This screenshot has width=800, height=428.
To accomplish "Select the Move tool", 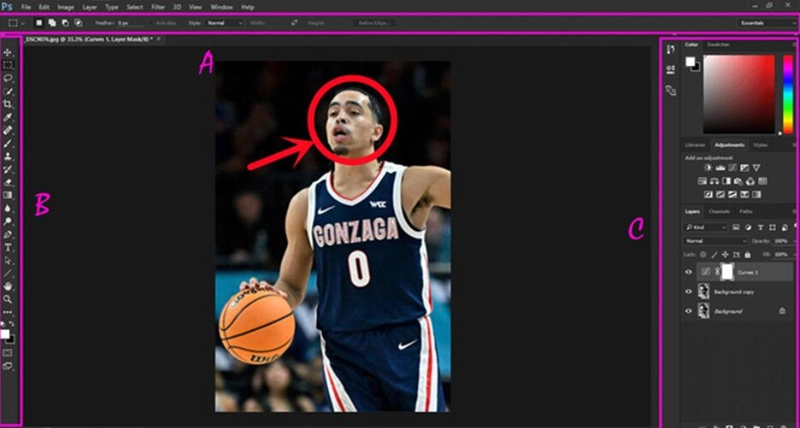I will 9,51.
